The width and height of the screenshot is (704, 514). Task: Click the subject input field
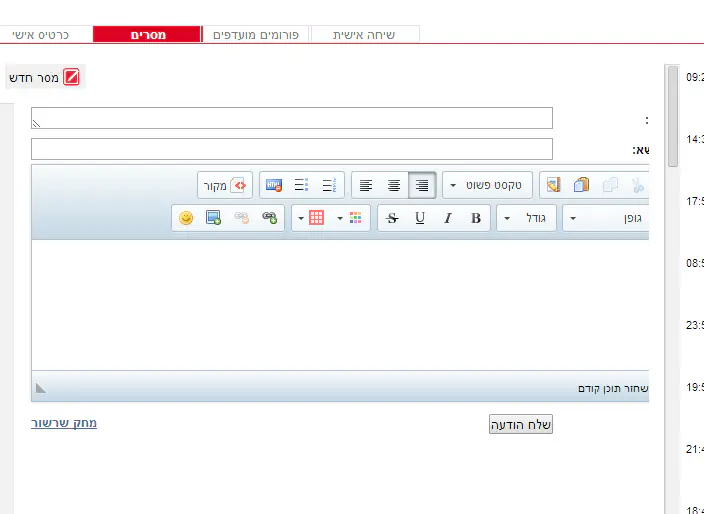pyautogui.click(x=292, y=149)
